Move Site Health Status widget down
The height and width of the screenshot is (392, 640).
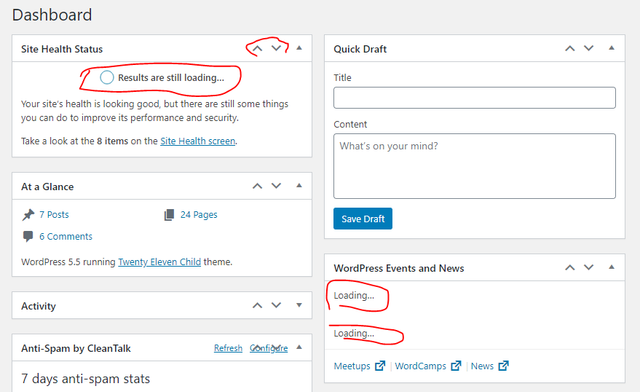[x=276, y=48]
